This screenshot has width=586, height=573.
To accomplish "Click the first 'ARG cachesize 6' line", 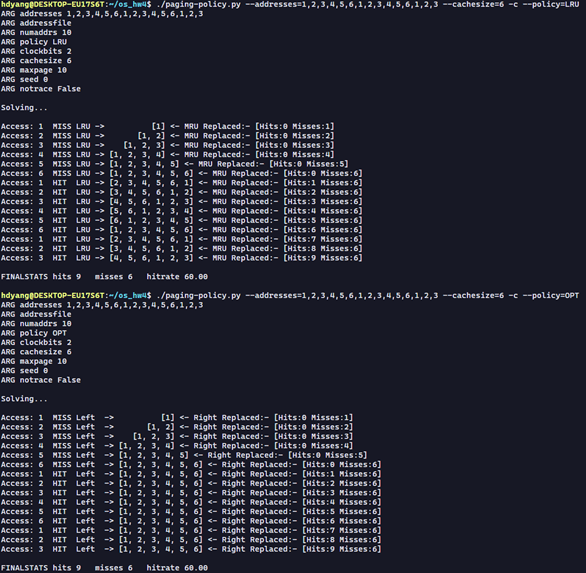I will click(x=36, y=61).
